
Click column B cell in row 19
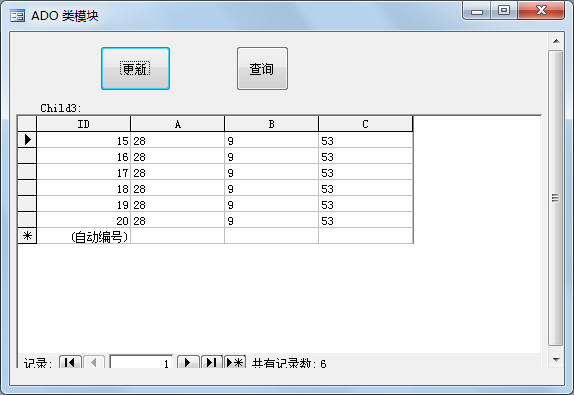(x=271, y=204)
